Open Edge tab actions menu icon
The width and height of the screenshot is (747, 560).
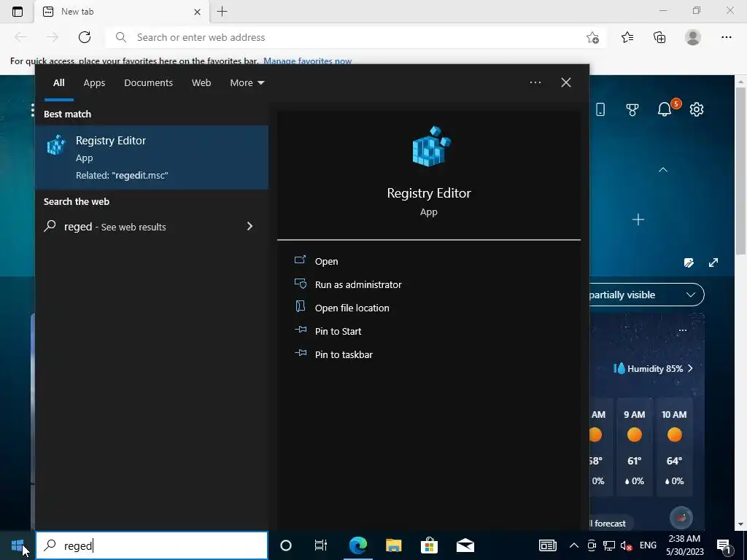pyautogui.click(x=18, y=12)
